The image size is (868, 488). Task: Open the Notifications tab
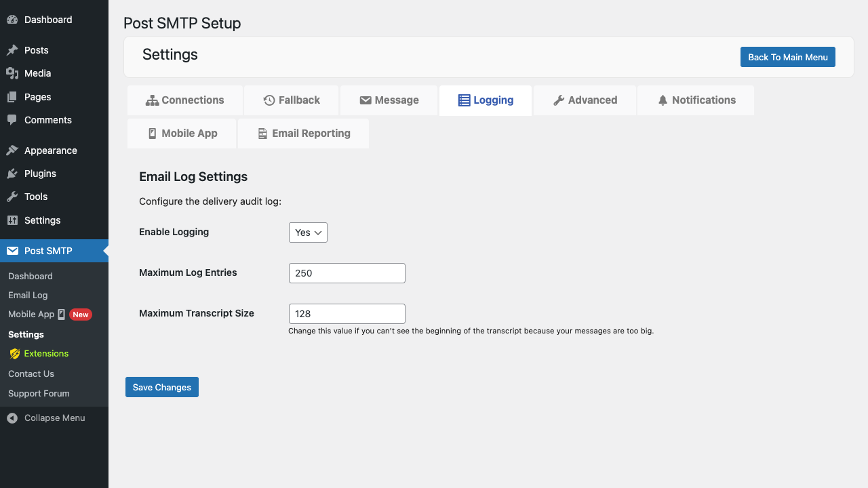[696, 100]
